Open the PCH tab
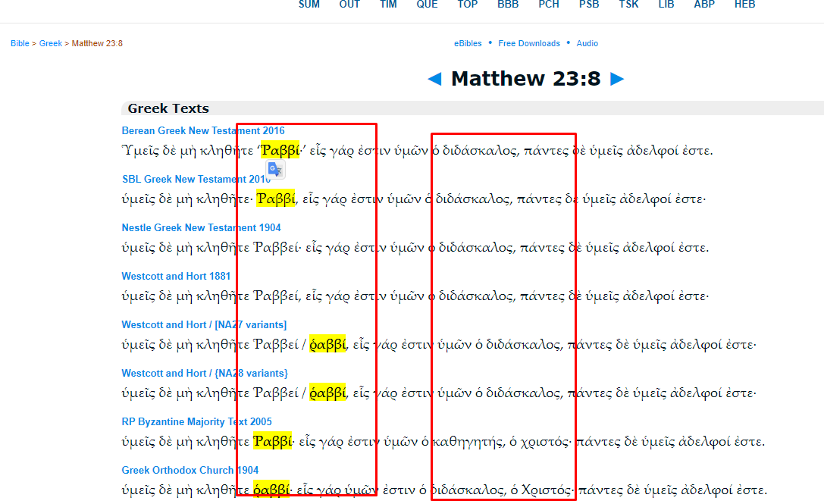Viewport: 824px width, 504px height. point(549,5)
